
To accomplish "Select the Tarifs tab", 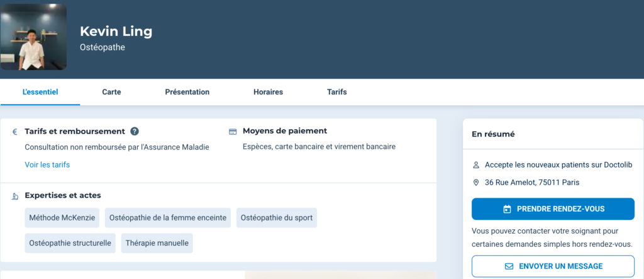I will click(x=336, y=92).
